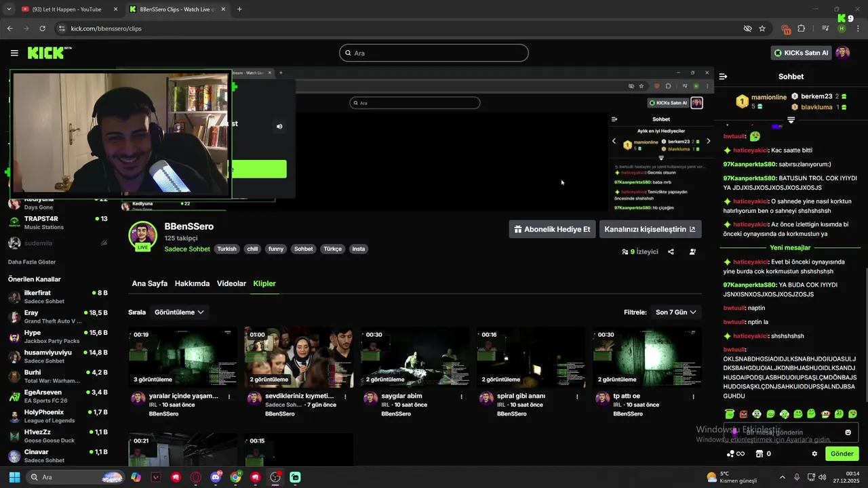
Task: Open Windows Start menu
Action: (14, 477)
